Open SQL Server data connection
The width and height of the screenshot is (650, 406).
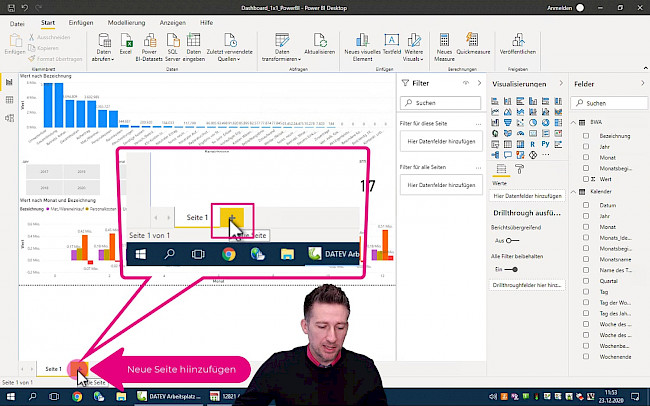pyautogui.click(x=174, y=42)
